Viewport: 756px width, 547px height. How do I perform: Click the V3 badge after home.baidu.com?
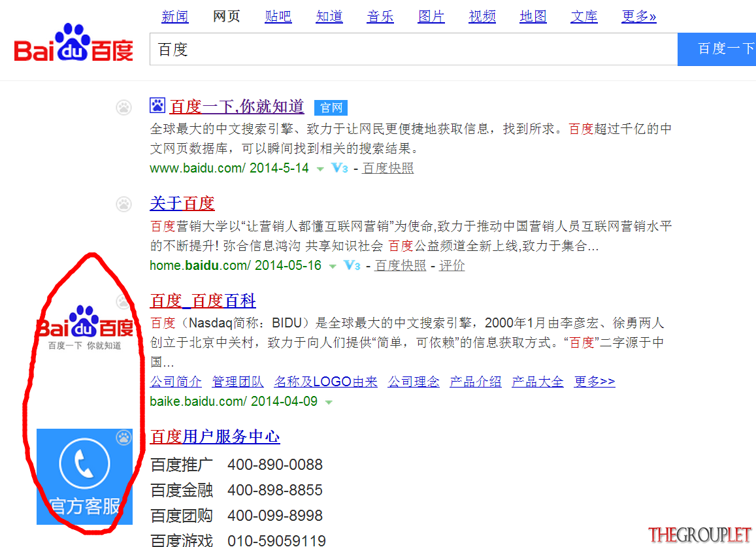tap(352, 265)
